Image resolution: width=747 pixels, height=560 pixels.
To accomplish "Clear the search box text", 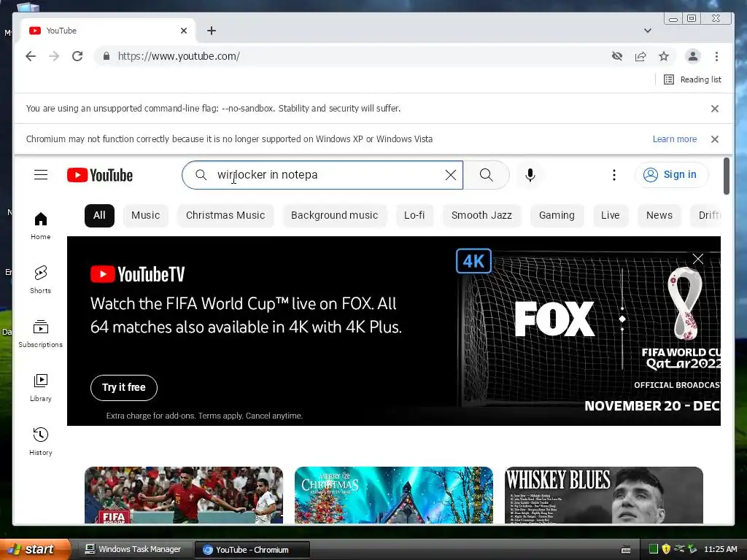I will tap(450, 175).
